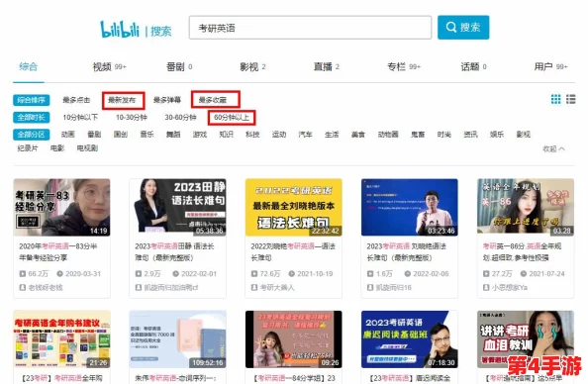Filter by the 美食 category

click(x=358, y=135)
